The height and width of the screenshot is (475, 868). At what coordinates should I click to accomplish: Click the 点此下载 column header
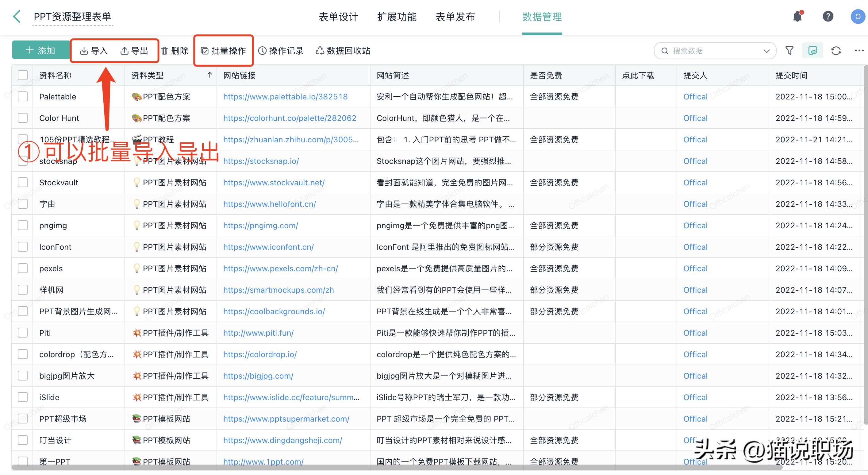[638, 75]
